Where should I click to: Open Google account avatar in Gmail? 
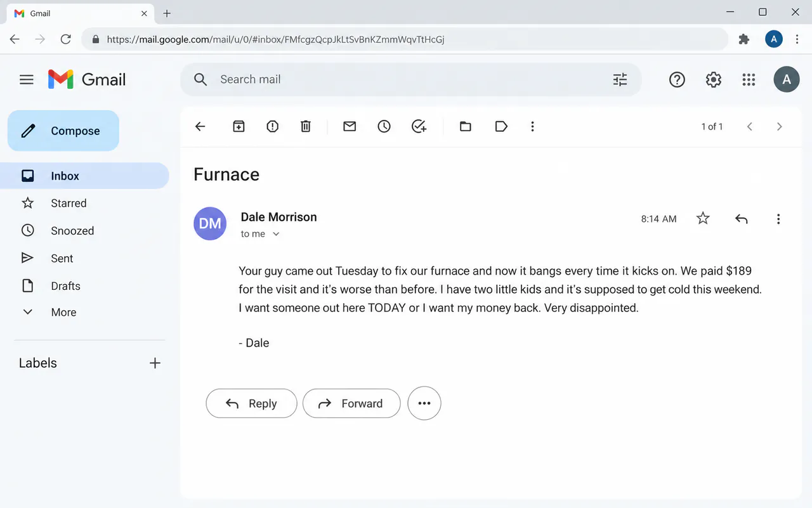[787, 79]
